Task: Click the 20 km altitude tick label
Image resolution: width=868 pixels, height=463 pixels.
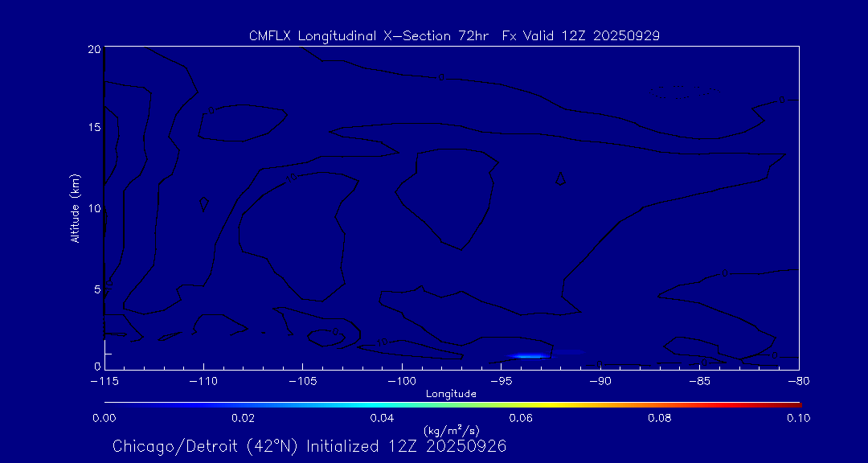Action: pos(92,49)
